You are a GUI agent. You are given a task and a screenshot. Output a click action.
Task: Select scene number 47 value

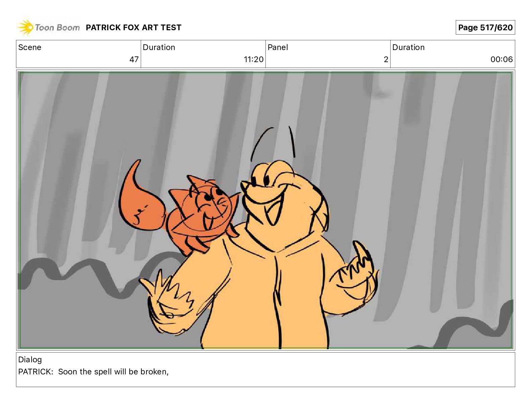tap(134, 59)
